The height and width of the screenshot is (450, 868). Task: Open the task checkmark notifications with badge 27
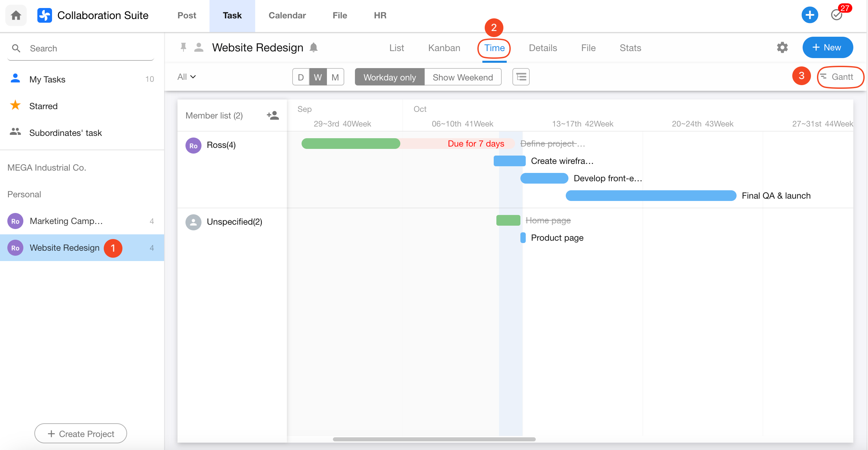click(837, 15)
